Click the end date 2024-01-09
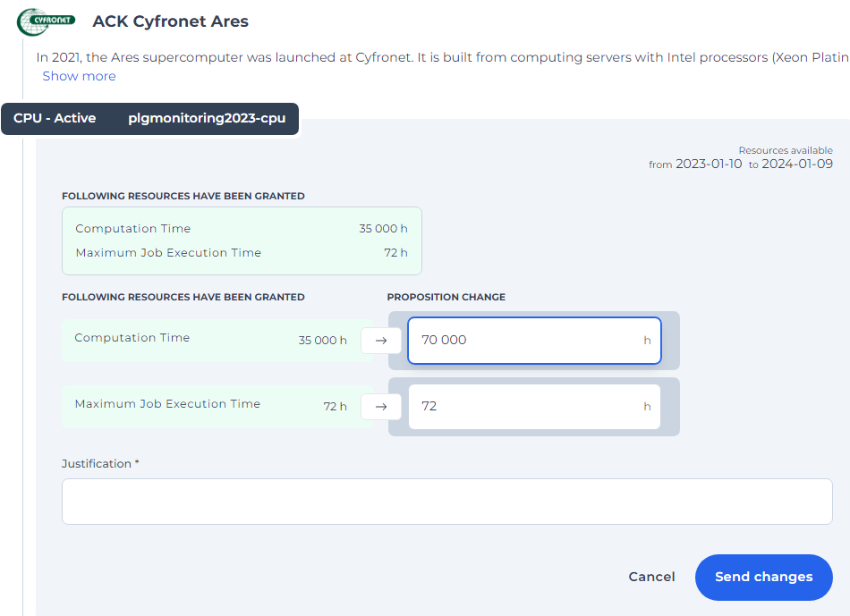 pyautogui.click(x=797, y=165)
